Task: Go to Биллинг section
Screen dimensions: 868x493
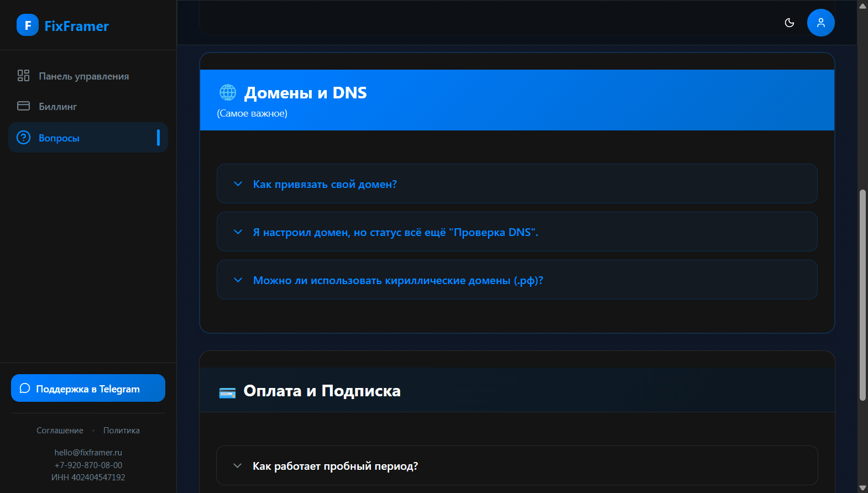Action: coord(57,107)
